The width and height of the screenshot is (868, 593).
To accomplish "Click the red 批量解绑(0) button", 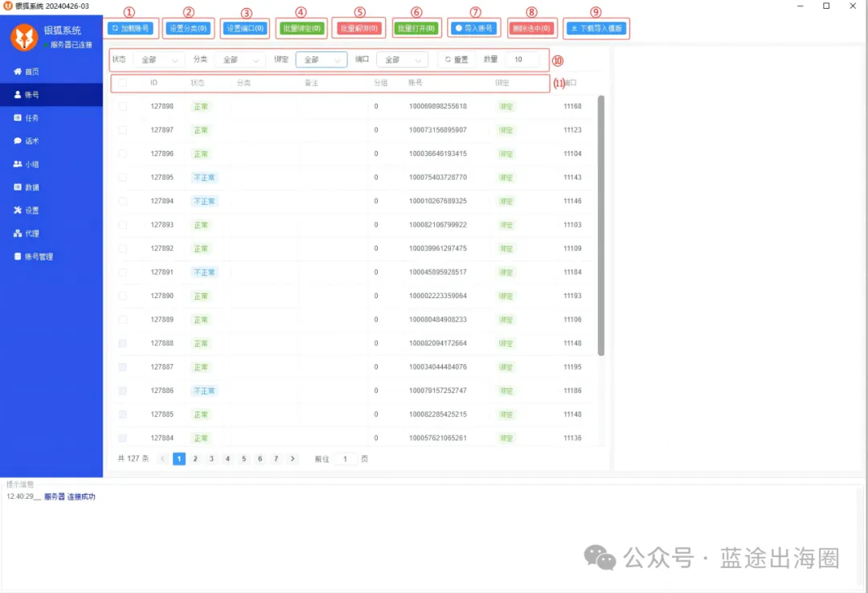I will tap(358, 28).
